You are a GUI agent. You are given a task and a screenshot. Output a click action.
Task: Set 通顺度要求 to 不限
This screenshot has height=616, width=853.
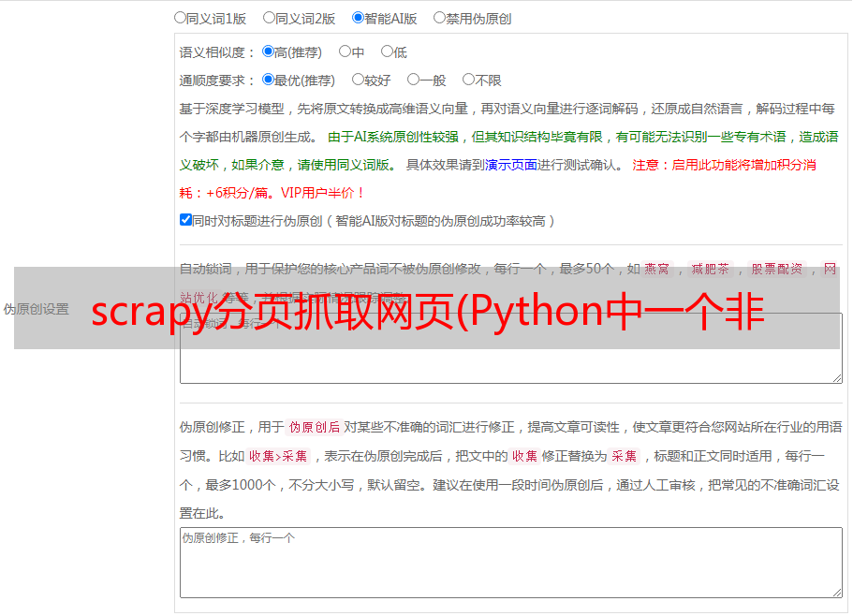pos(468,80)
